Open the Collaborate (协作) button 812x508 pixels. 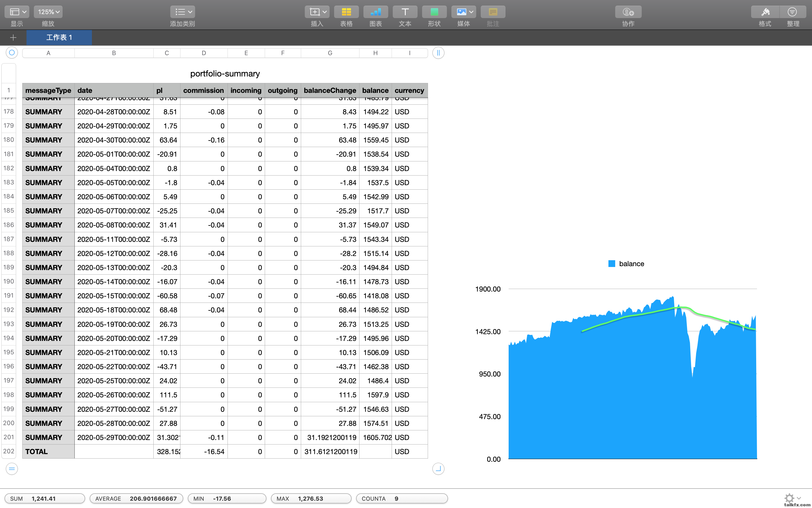pos(628,12)
